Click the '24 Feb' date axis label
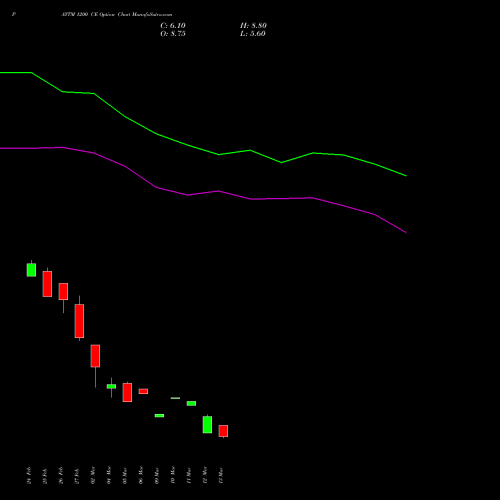Image resolution: width=500 pixels, height=500 pixels. click(x=29, y=475)
